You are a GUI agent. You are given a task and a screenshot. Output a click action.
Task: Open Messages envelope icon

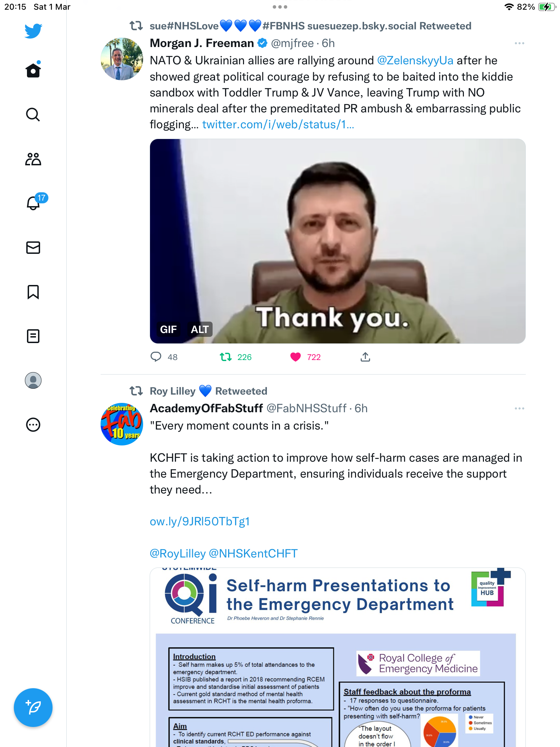(x=33, y=248)
